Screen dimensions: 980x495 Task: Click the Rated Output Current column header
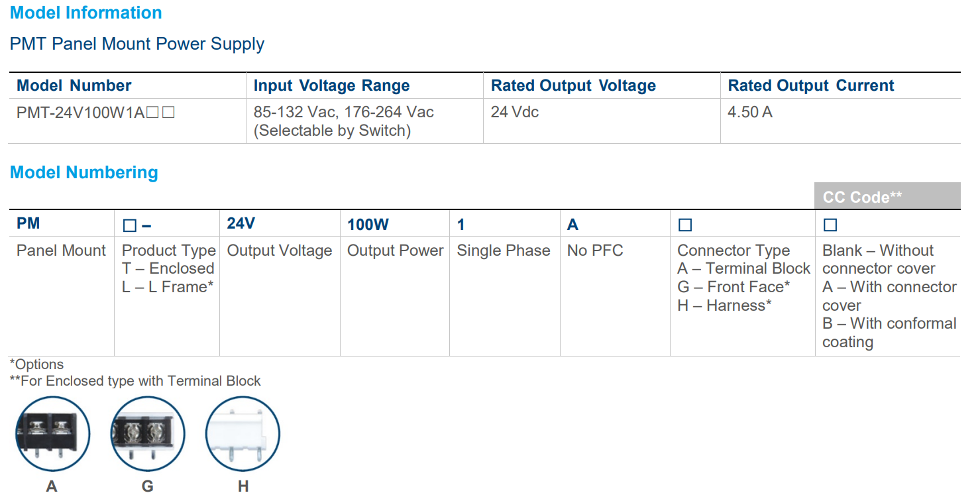[810, 85]
